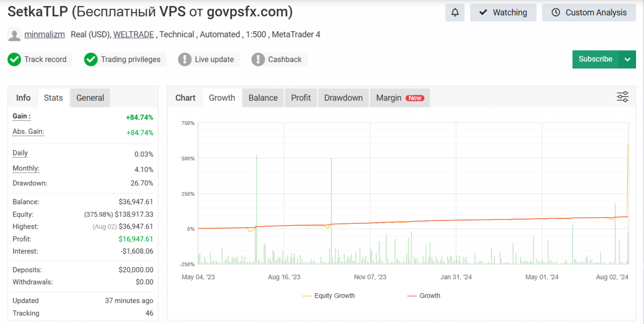Viewport: 644px width, 324px height.
Task: Click the $138,917.33 Equity value
Action: coord(134,214)
